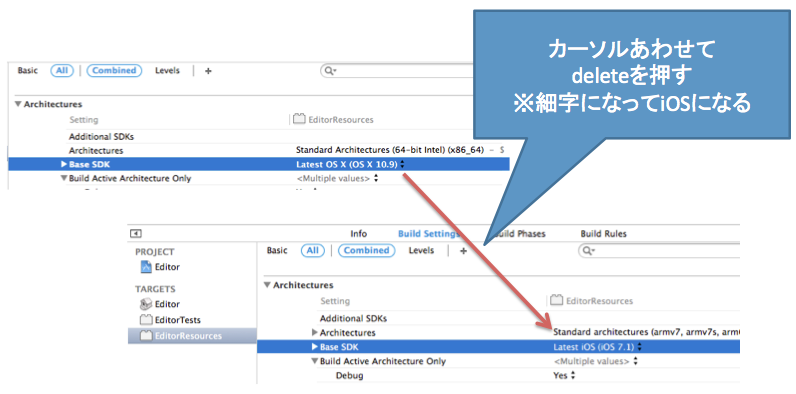Viewport: 796px width, 394px height.
Task: Toggle Combined view in lower settings panel
Action: coord(366,250)
